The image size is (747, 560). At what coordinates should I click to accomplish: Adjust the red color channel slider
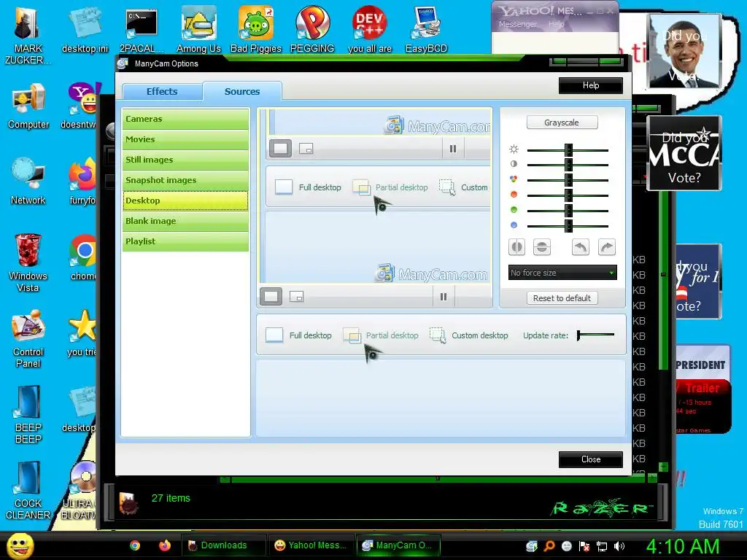(x=568, y=195)
